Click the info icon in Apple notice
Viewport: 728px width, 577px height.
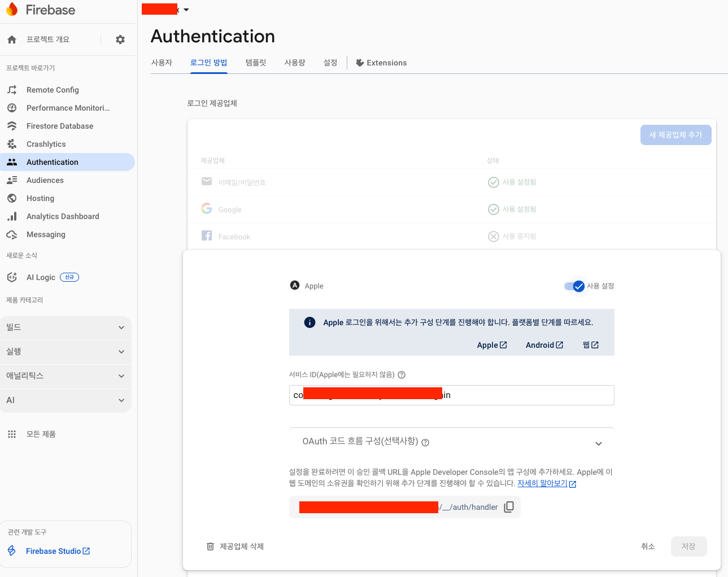click(x=309, y=322)
